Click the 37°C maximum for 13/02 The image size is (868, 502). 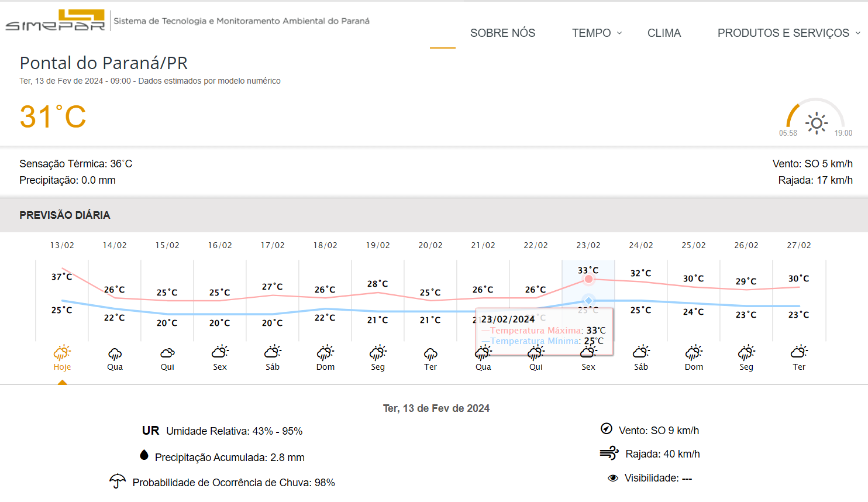click(x=61, y=276)
